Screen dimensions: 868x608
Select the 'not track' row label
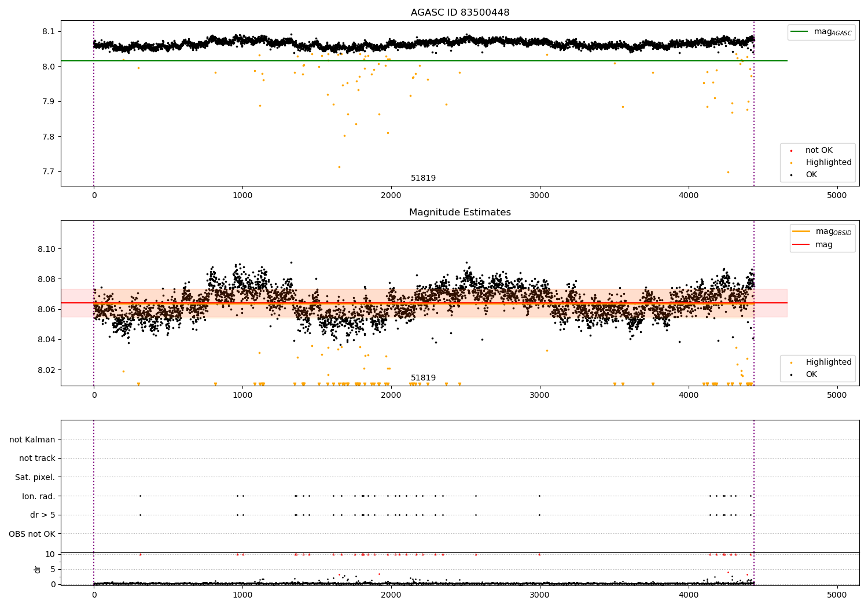(37, 459)
